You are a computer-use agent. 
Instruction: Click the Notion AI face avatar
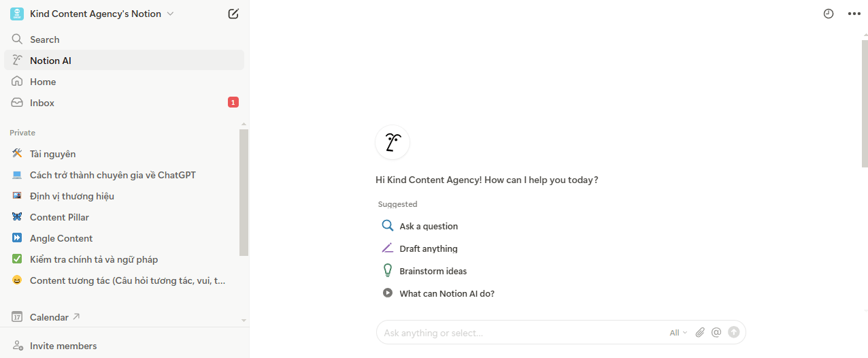pyautogui.click(x=393, y=142)
